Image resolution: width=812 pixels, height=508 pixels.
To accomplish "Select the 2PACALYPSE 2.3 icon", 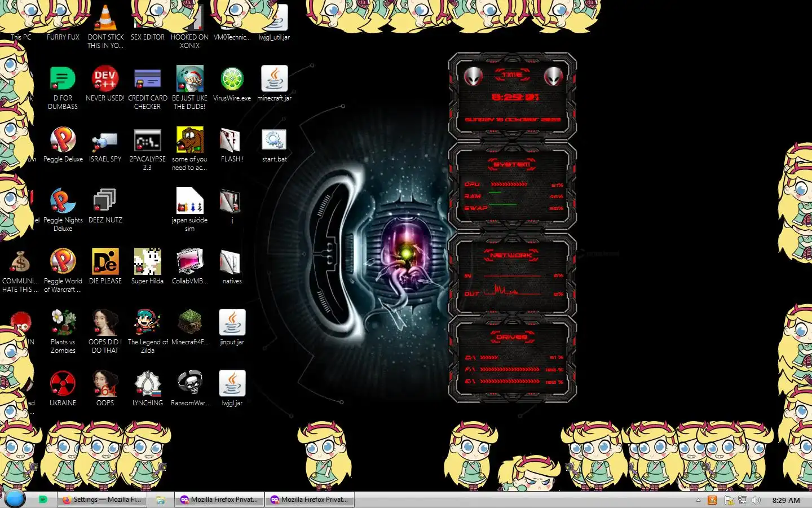I will click(147, 148).
